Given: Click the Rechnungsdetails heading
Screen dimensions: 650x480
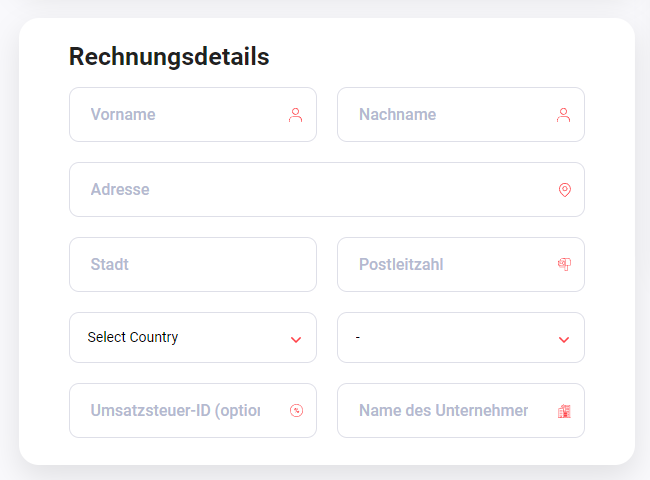Looking at the screenshot, I should (169, 57).
